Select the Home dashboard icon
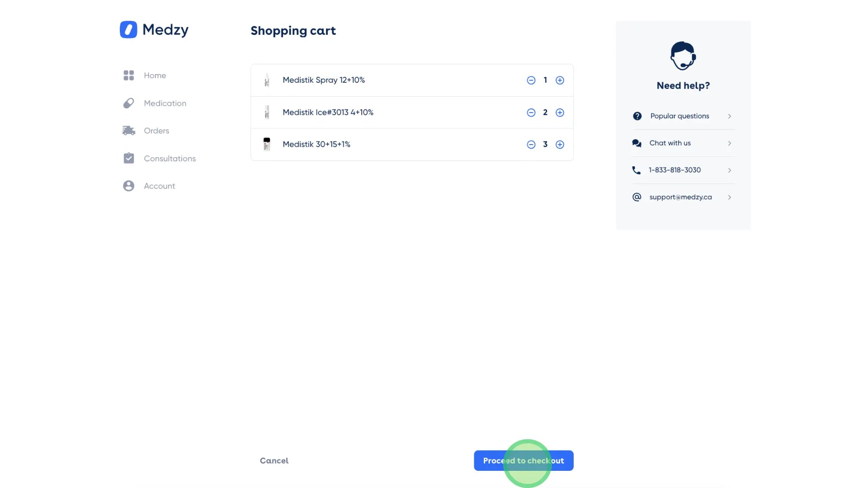This screenshot has height=488, width=868. [128, 75]
